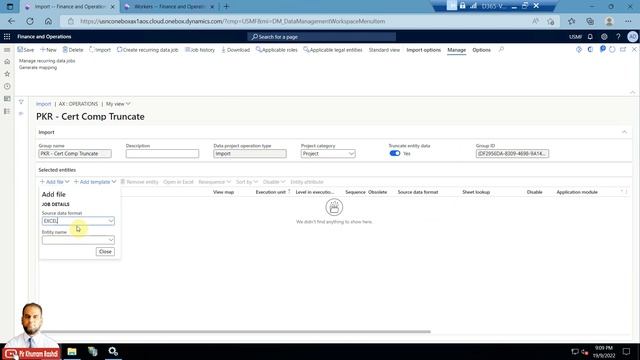Click the page Refresh icon in action pane
The width and height of the screenshot is (640, 360).
pyautogui.click(x=612, y=49)
